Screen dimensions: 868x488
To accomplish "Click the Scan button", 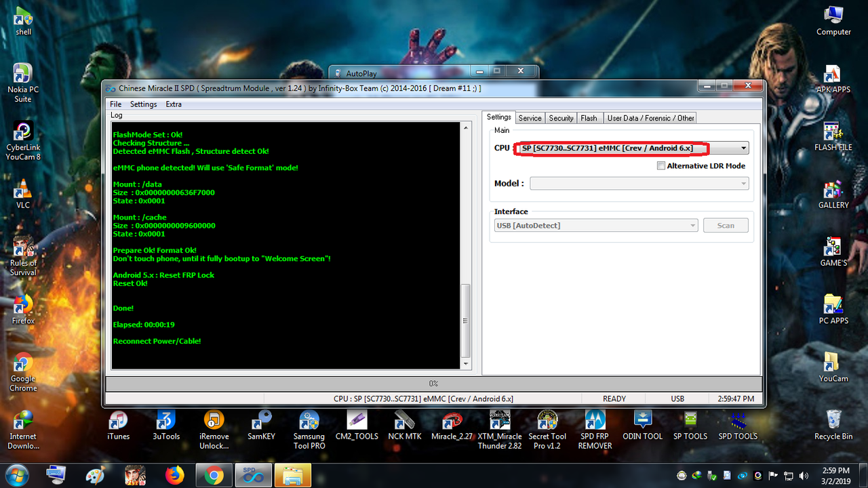I will point(726,225).
